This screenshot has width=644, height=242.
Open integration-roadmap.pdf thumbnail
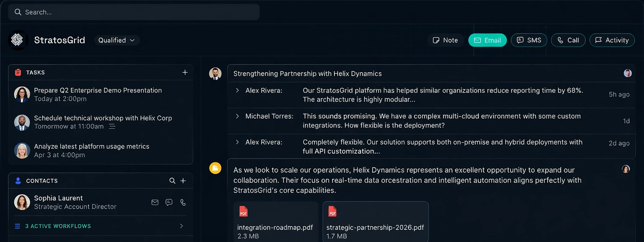(x=275, y=222)
